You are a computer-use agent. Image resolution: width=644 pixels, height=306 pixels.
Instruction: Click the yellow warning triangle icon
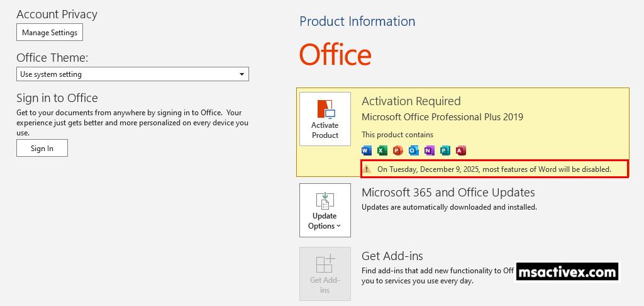368,169
